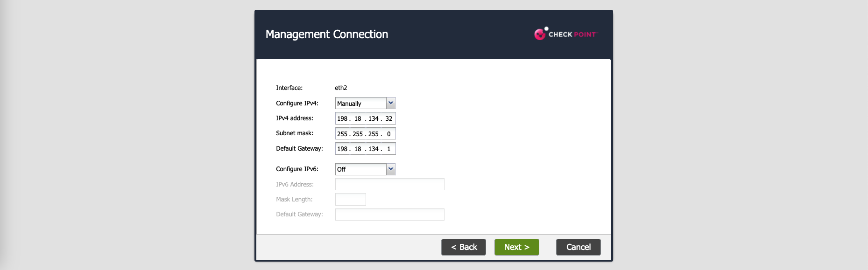Screen dimensions: 868x270
Task: Click last octet 1 of Default Gateway
Action: (x=388, y=149)
